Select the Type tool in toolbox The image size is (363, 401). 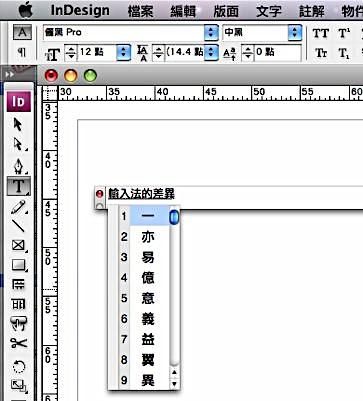point(19,186)
